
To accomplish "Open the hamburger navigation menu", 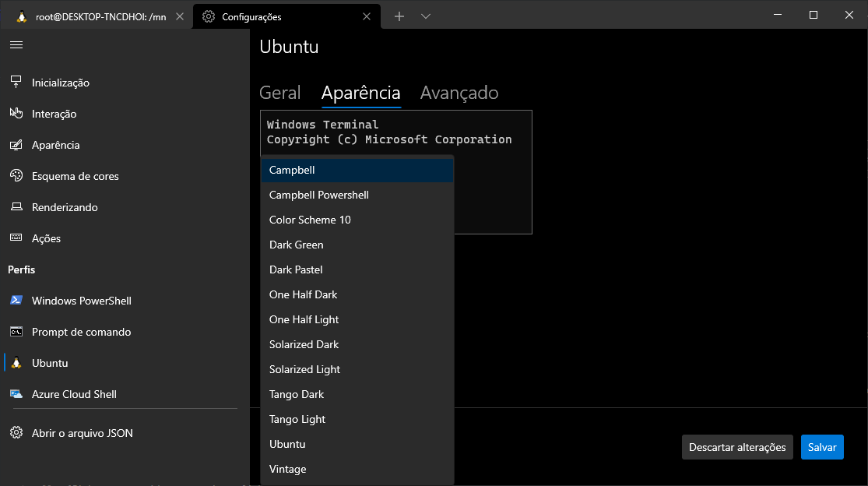I will (16, 45).
